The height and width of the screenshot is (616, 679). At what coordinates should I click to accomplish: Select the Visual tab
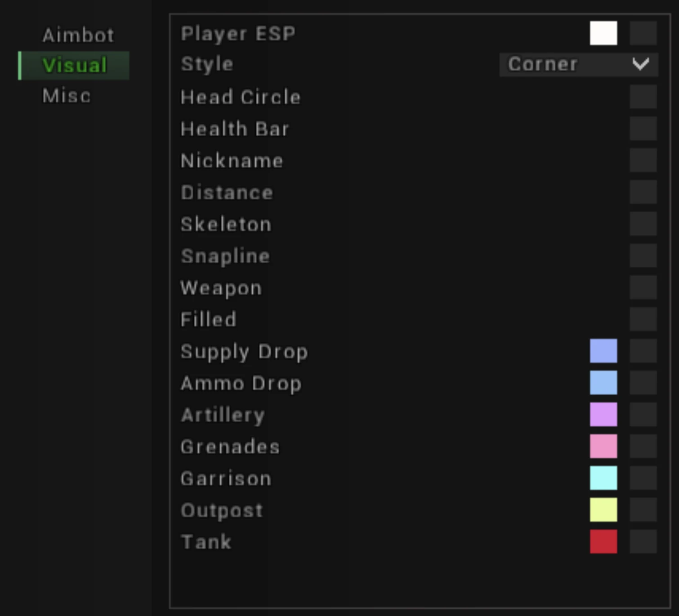coord(74,65)
